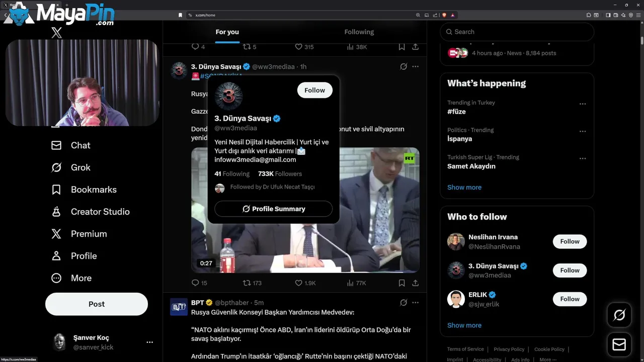The width and height of the screenshot is (644, 362).
Task: Show more under Who to follow
Action: 464,325
